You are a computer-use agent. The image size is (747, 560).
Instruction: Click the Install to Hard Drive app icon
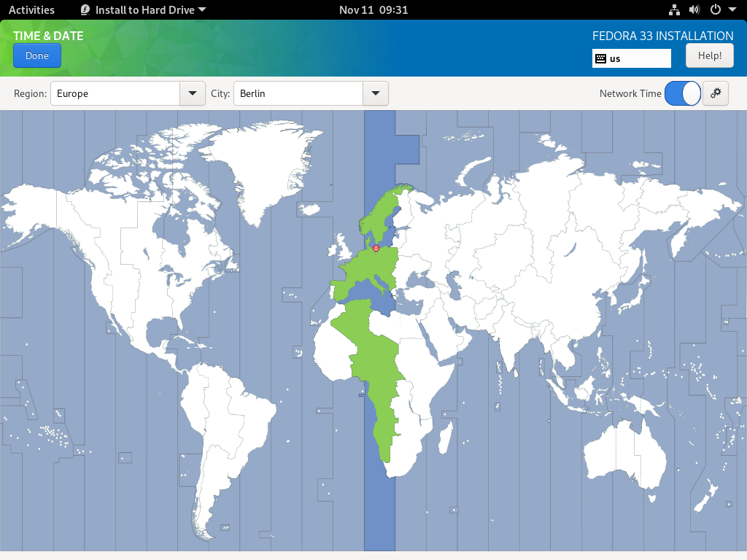coord(85,10)
